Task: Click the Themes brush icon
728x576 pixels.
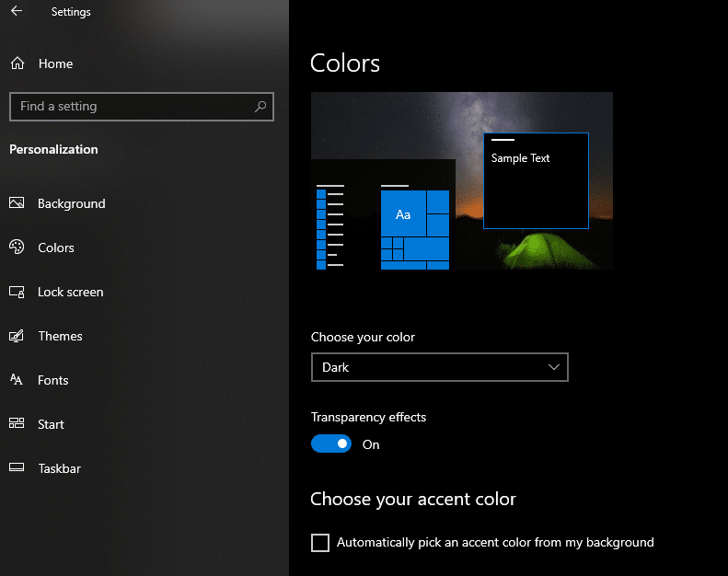Action: pos(17,336)
